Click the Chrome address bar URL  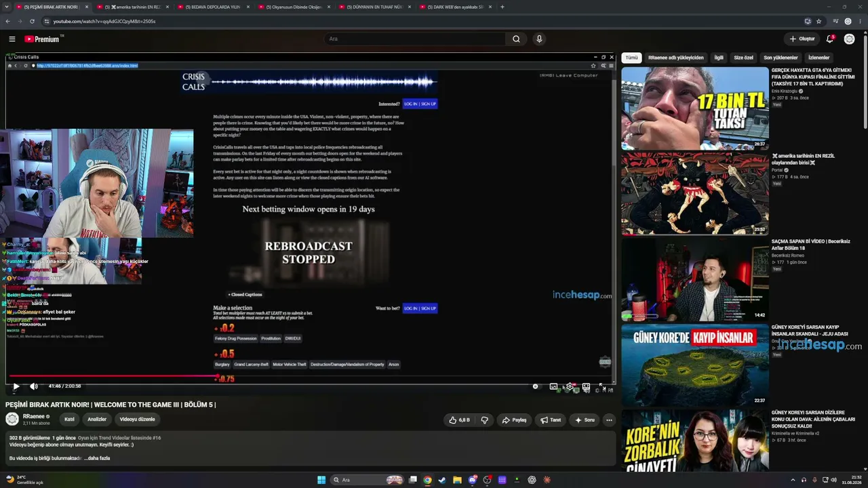pyautogui.click(x=104, y=21)
